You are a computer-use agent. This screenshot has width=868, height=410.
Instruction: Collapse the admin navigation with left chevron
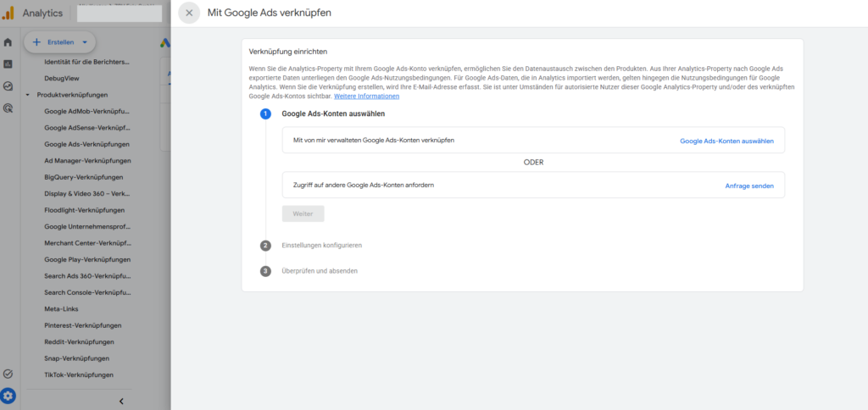click(121, 402)
